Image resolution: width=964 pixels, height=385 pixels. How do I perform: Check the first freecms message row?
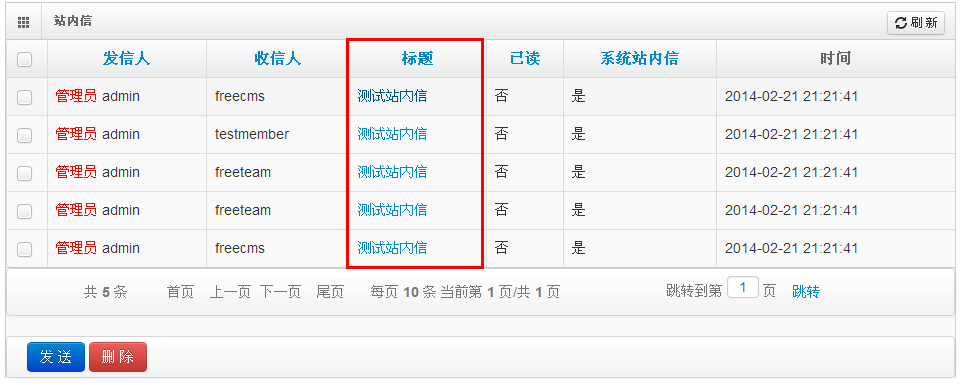click(x=25, y=97)
